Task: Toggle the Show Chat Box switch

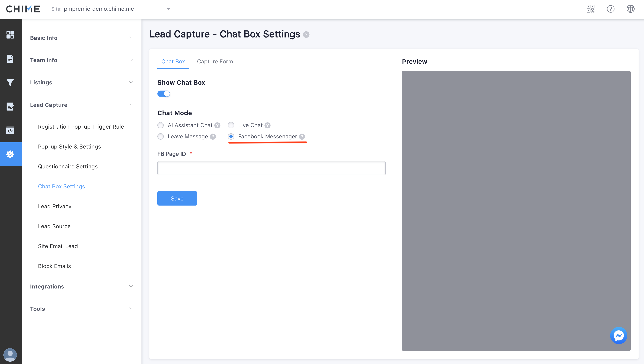Action: click(x=164, y=94)
